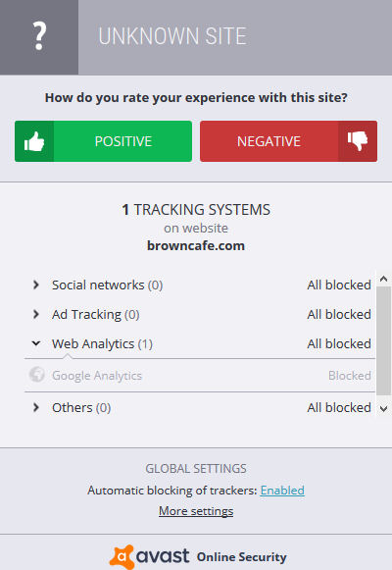
Task: Toggle Blocked status for Google Analytics
Action: pos(350,376)
